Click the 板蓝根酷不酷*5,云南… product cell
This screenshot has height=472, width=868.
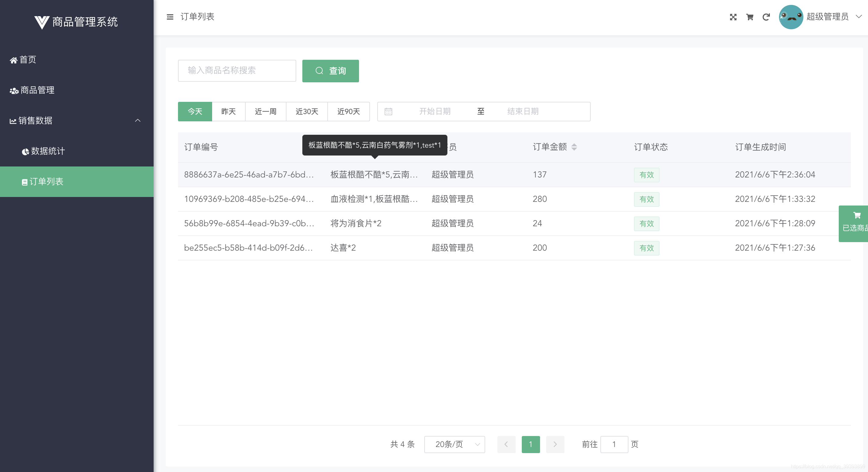[x=374, y=174]
